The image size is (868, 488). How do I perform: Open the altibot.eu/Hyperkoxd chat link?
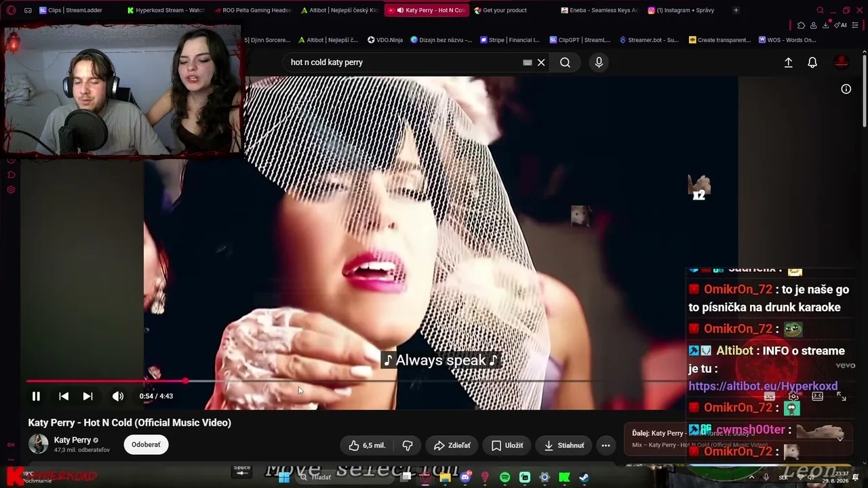[763, 386]
